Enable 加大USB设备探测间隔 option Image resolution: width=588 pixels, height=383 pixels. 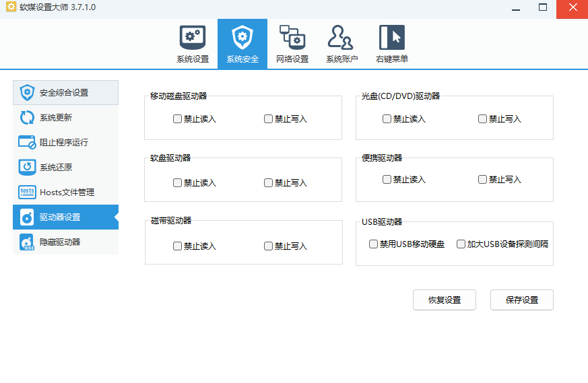(x=461, y=244)
